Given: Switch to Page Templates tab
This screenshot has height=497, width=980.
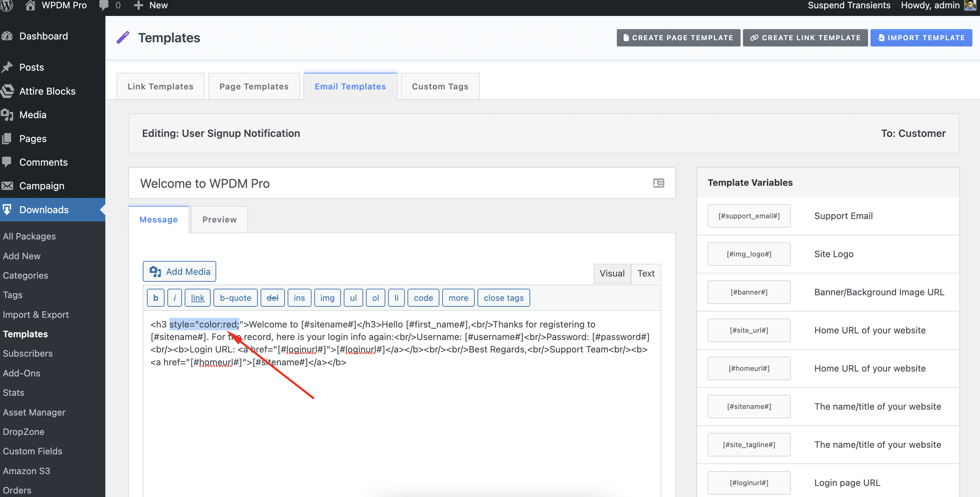Looking at the screenshot, I should [x=254, y=86].
